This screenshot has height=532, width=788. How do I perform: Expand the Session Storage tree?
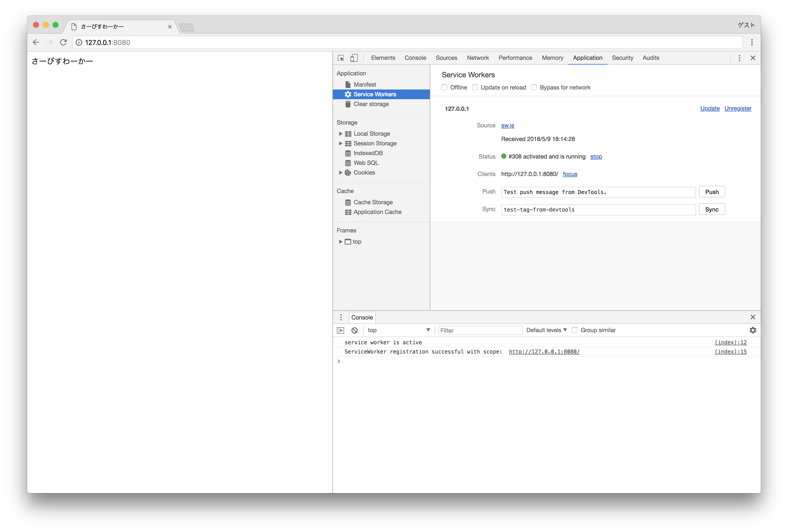pyautogui.click(x=340, y=144)
